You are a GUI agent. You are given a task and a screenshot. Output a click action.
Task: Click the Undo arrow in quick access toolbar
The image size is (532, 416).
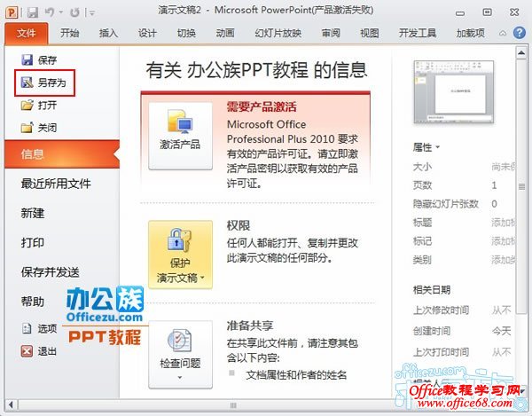(50, 12)
